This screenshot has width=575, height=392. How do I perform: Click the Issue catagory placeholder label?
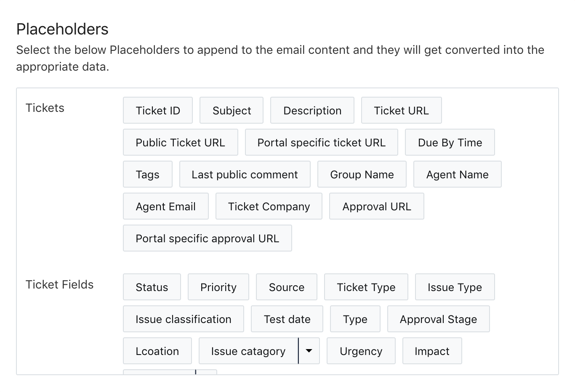pyautogui.click(x=248, y=351)
